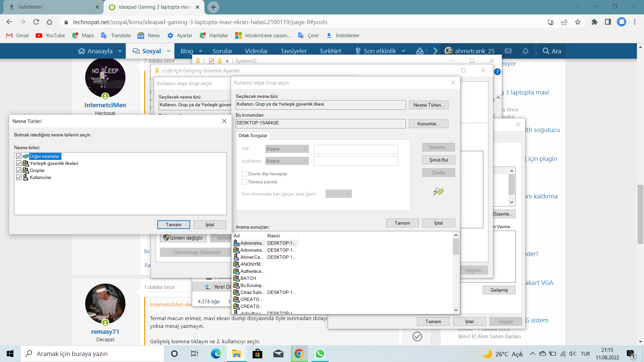Click the forum notifications bell icon
This screenshot has height=362, width=644.
[x=526, y=51]
